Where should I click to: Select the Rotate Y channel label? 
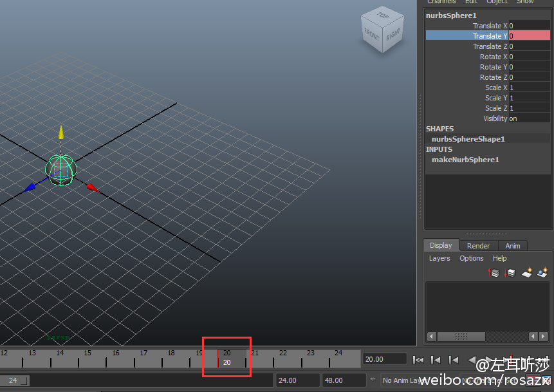pos(494,67)
